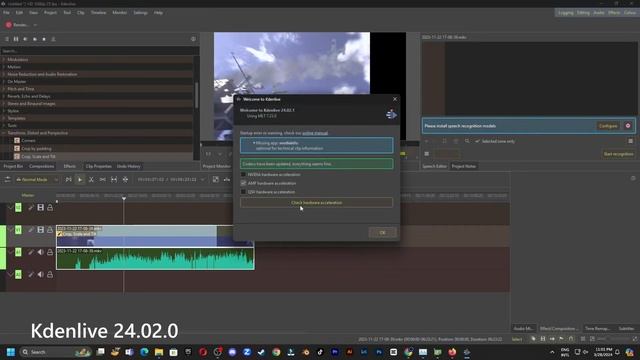
Task: Open Chrome from the taskbar
Action: (276, 352)
